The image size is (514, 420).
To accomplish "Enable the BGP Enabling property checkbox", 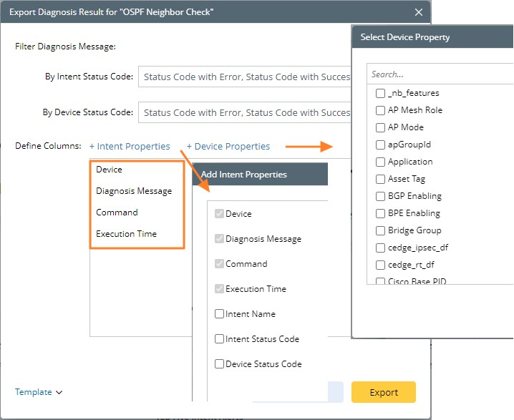I will (381, 196).
